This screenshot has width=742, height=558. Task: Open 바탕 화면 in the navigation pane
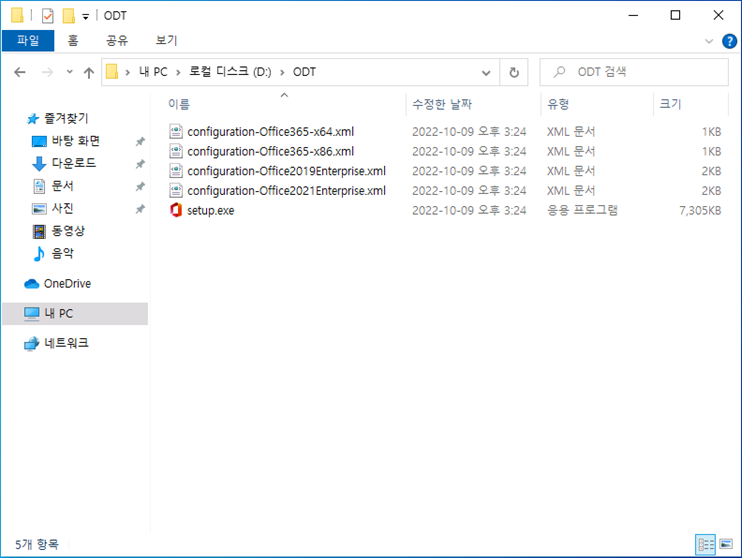click(x=76, y=141)
